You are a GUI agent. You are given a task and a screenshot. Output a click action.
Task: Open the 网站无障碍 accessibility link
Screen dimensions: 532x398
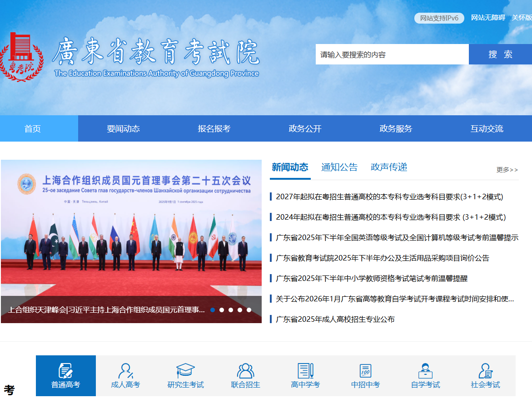(488, 18)
